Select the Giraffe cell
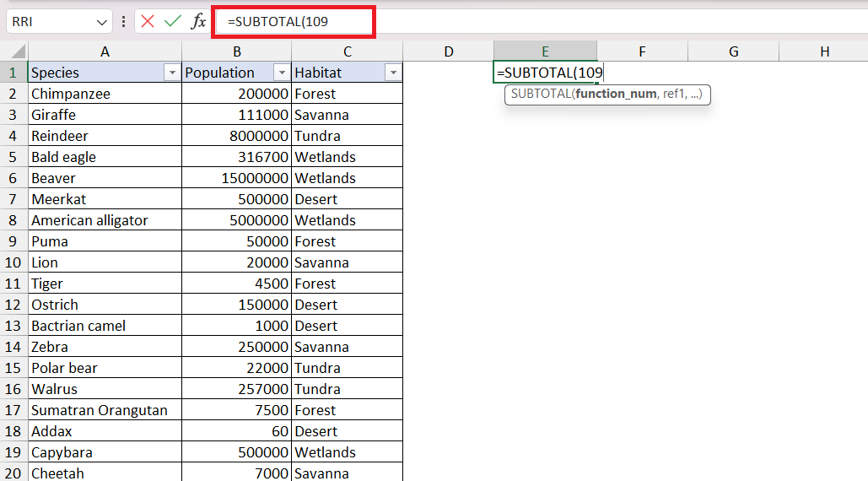The height and width of the screenshot is (481, 868). tap(105, 115)
